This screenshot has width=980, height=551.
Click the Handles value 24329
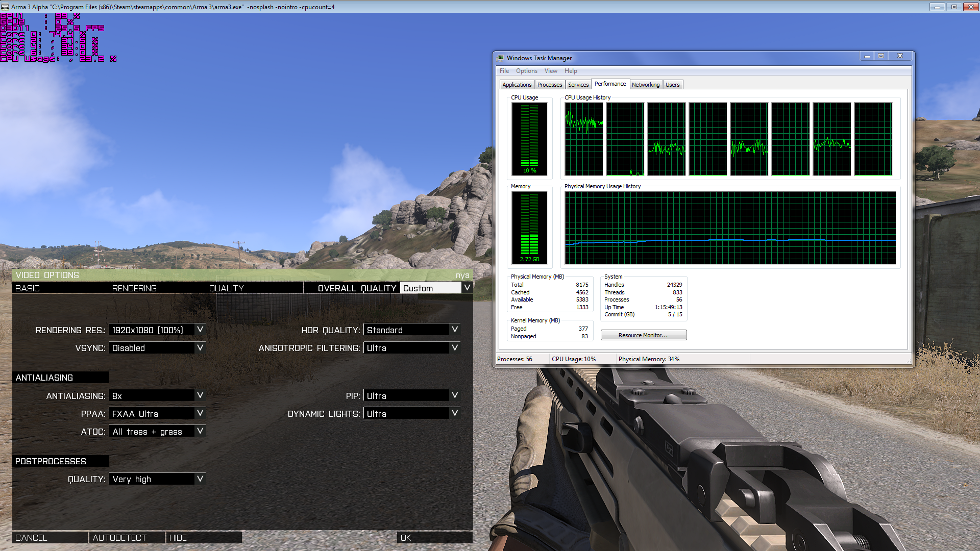[674, 285]
